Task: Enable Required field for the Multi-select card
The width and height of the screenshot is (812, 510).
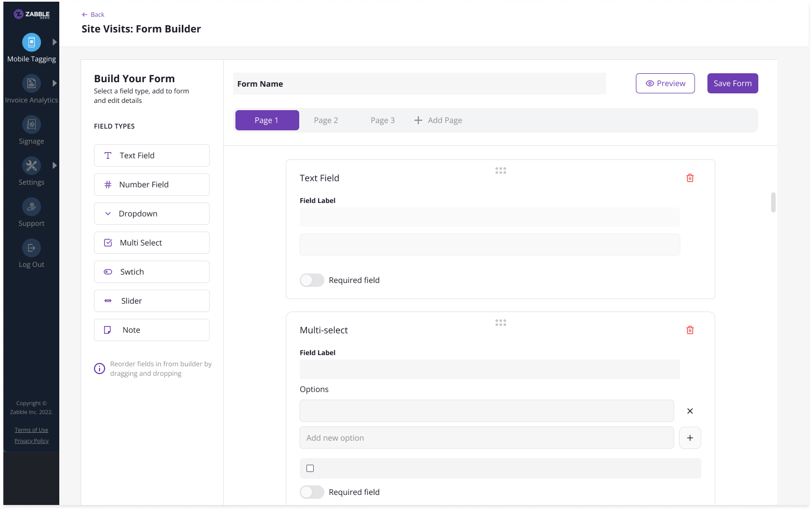Action: [x=312, y=492]
